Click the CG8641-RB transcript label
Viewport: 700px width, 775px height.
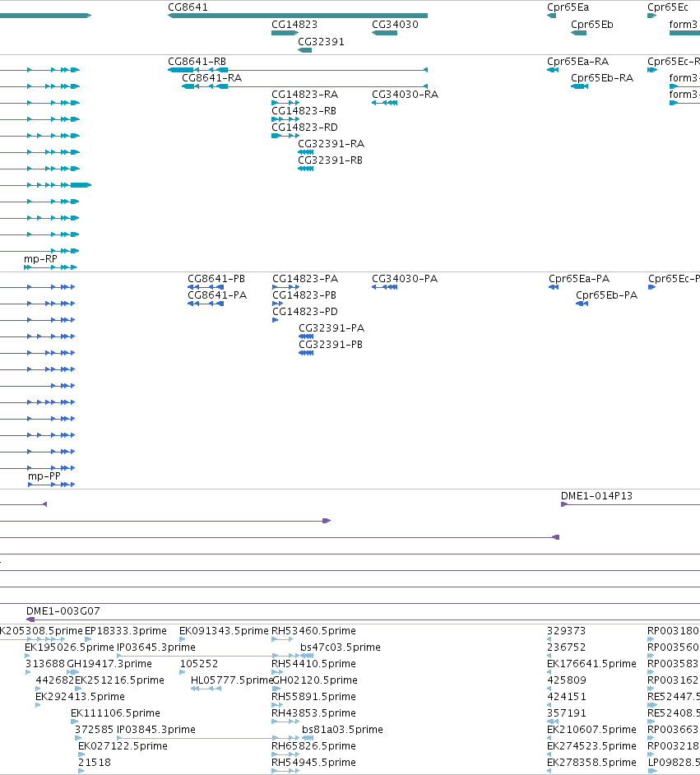(197, 62)
